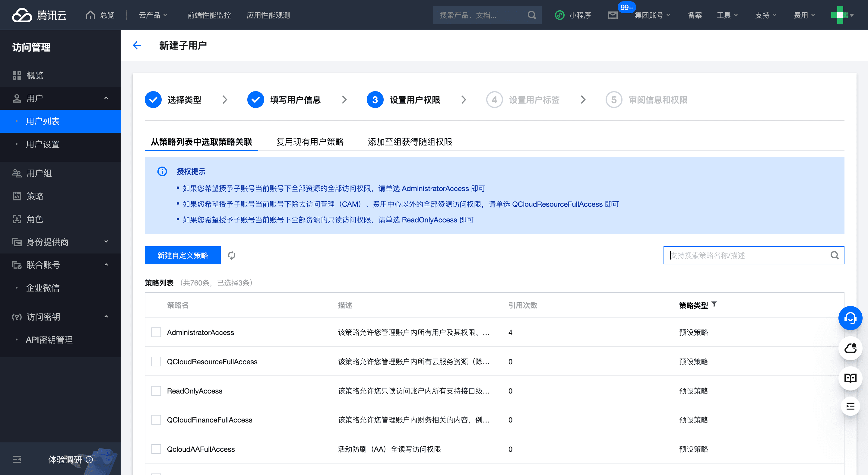
Task: Click 新建自定义策略 button
Action: tap(183, 255)
